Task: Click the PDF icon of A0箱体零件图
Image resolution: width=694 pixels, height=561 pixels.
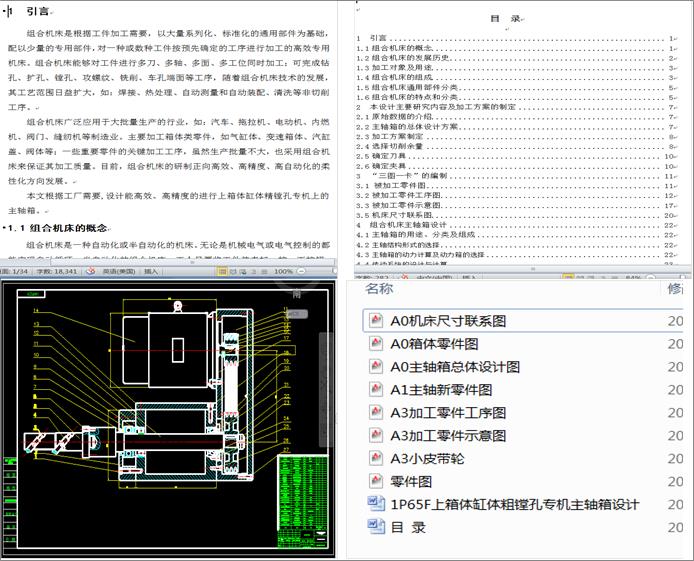Action: (x=376, y=343)
